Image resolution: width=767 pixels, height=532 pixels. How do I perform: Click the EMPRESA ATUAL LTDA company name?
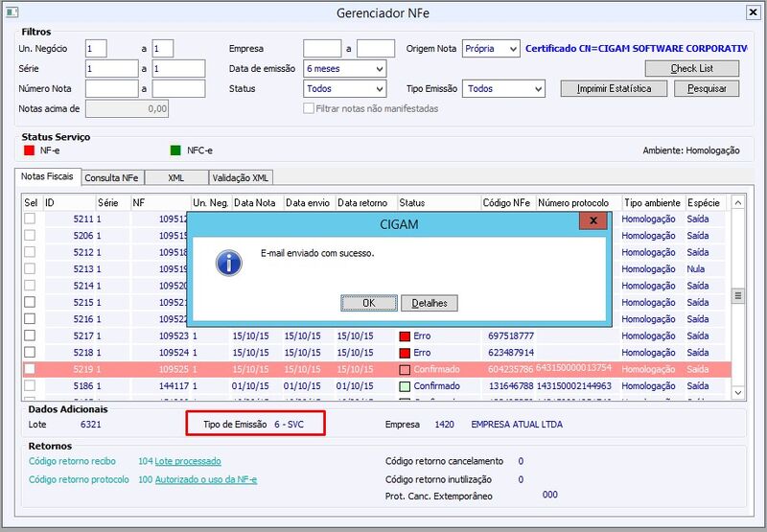(517, 425)
